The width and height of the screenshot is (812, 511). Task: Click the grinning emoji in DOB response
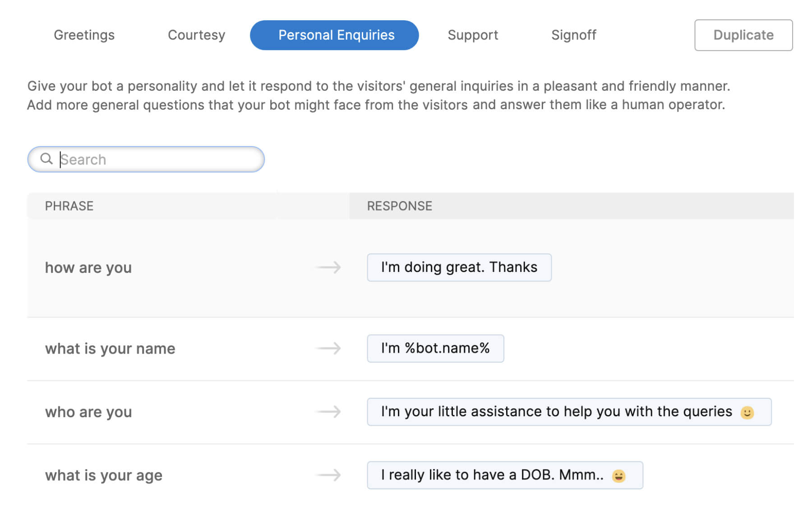point(618,476)
